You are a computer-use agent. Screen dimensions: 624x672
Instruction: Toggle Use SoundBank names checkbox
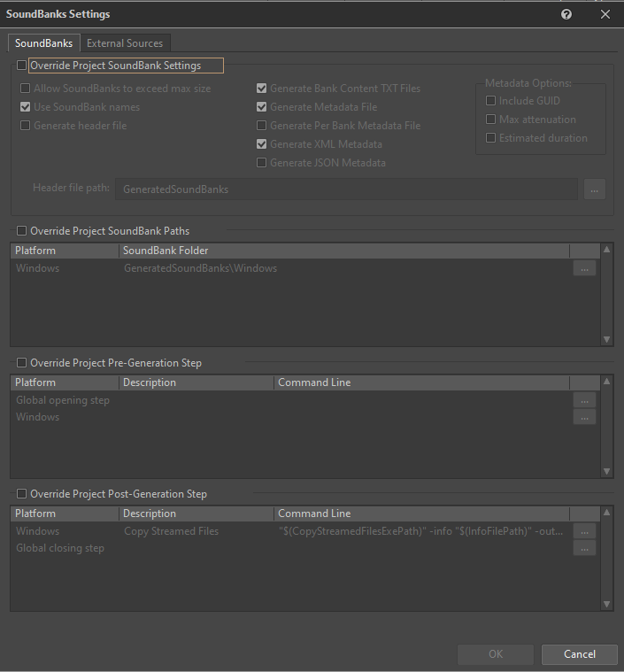pyautogui.click(x=26, y=107)
